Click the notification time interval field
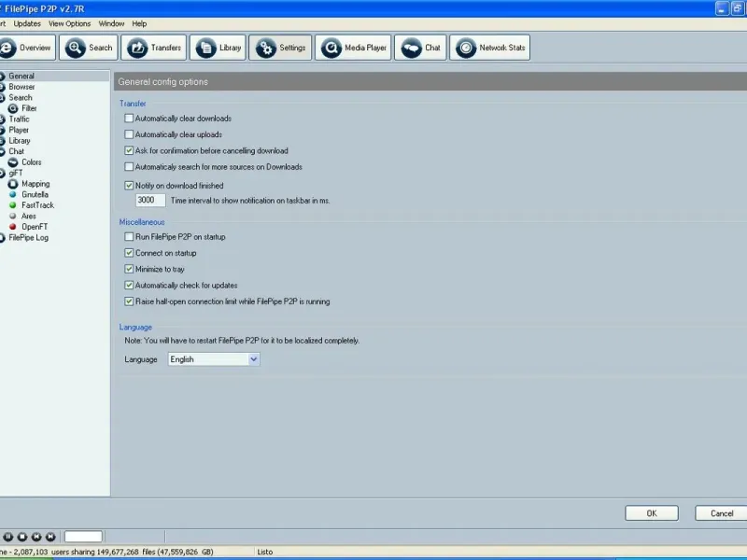The height and width of the screenshot is (560, 747). 150,200
